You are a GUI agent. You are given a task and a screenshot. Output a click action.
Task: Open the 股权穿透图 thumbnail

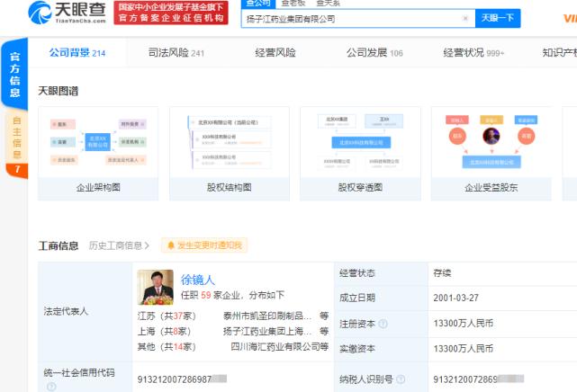click(x=360, y=154)
